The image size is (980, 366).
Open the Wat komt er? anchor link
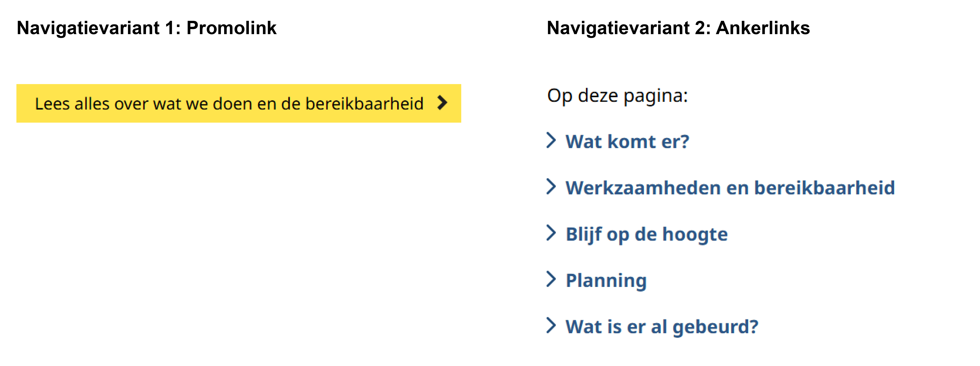(x=628, y=141)
